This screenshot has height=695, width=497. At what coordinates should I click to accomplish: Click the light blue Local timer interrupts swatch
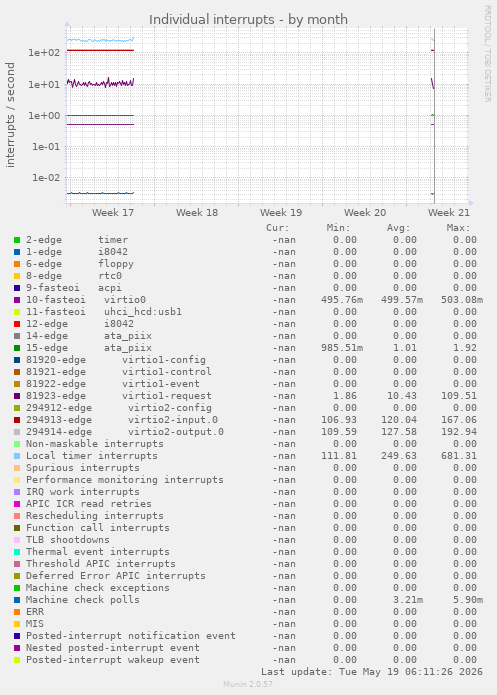pos(17,456)
